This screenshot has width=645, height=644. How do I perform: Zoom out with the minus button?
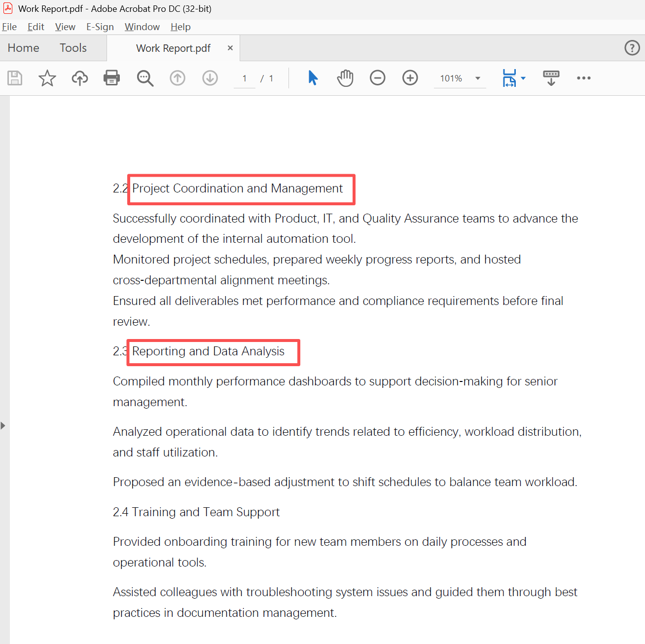(x=378, y=78)
